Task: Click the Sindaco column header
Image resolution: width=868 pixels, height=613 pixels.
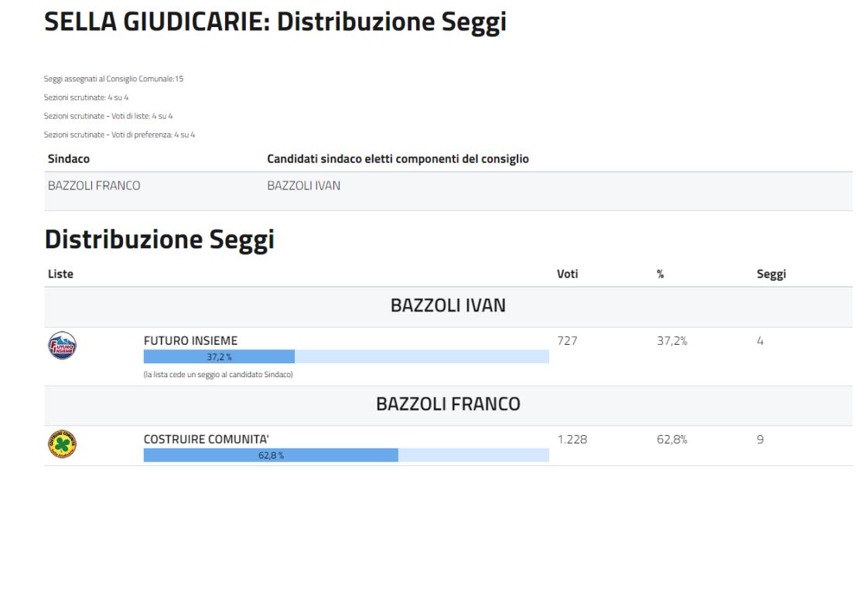Action: (69, 159)
